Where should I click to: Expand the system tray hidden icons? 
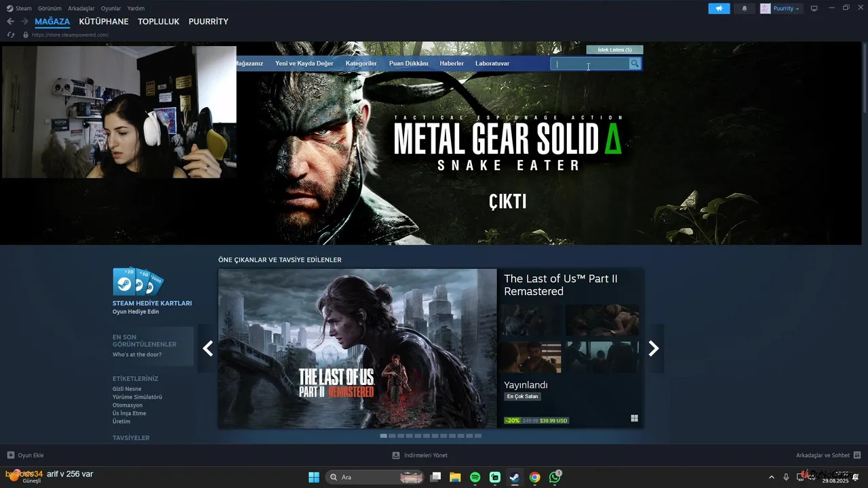click(x=771, y=477)
